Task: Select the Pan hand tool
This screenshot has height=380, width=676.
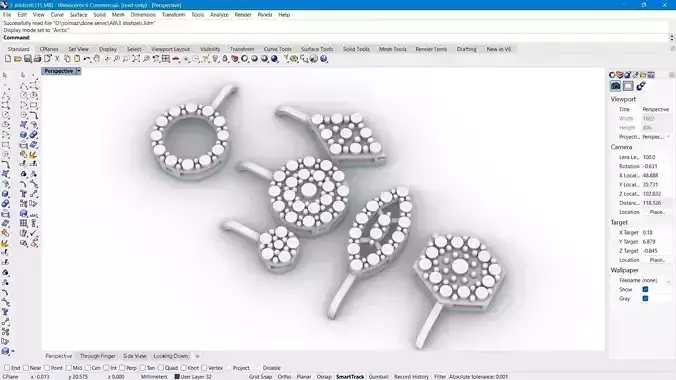Action: point(97,59)
